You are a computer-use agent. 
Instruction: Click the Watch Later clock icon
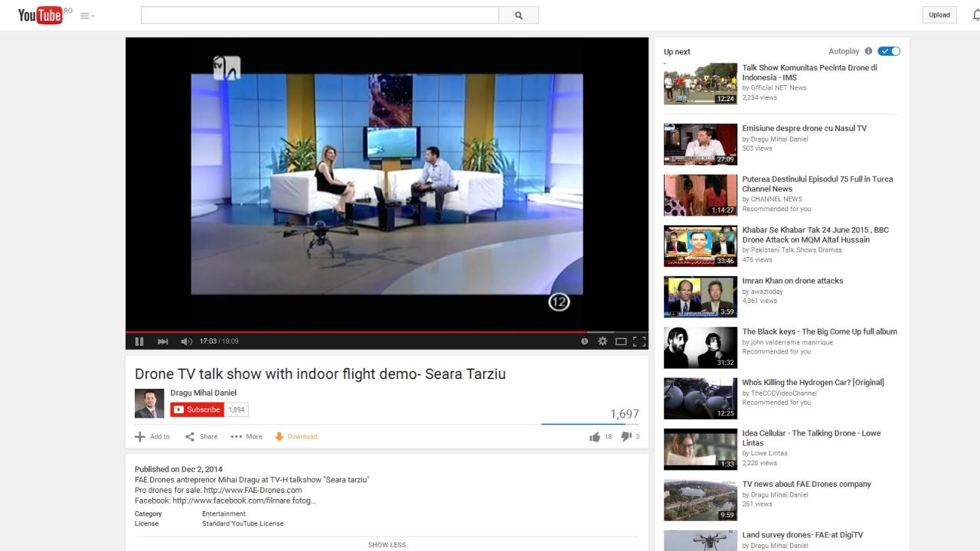(584, 341)
